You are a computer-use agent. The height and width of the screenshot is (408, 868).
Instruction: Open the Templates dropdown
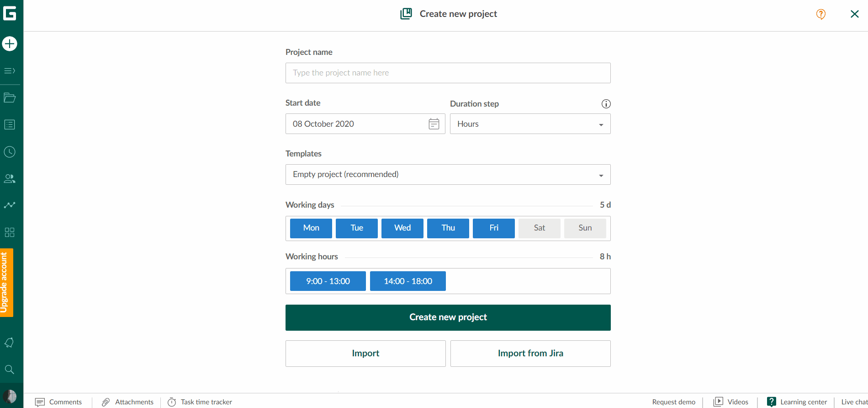pyautogui.click(x=448, y=175)
